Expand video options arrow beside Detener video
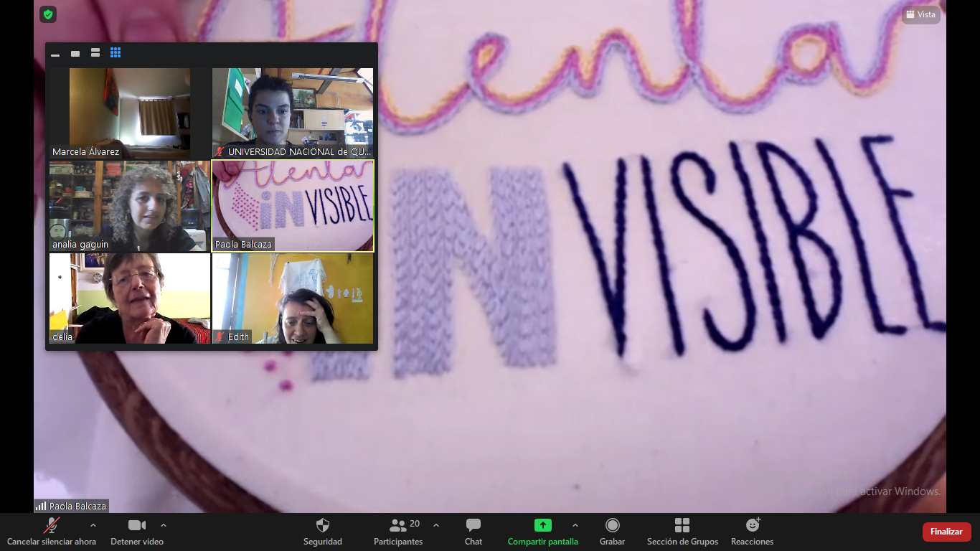Viewport: 980px width, 551px height. [x=164, y=525]
